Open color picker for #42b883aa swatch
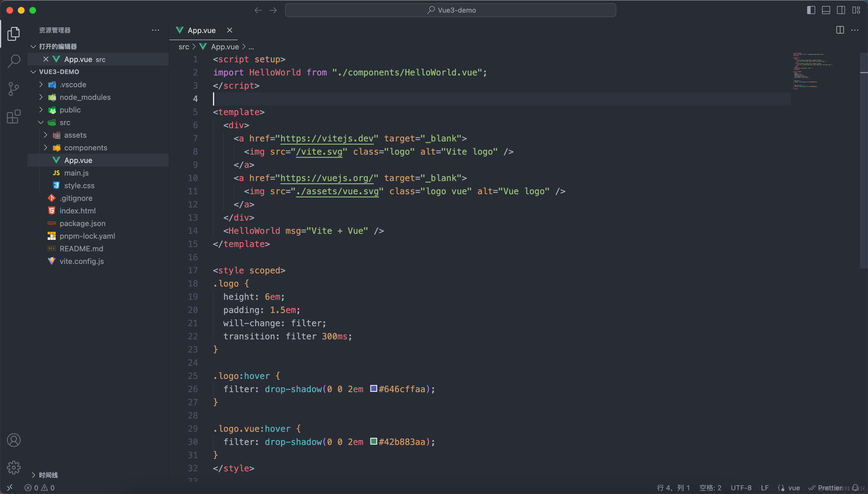The width and height of the screenshot is (868, 494). (373, 442)
